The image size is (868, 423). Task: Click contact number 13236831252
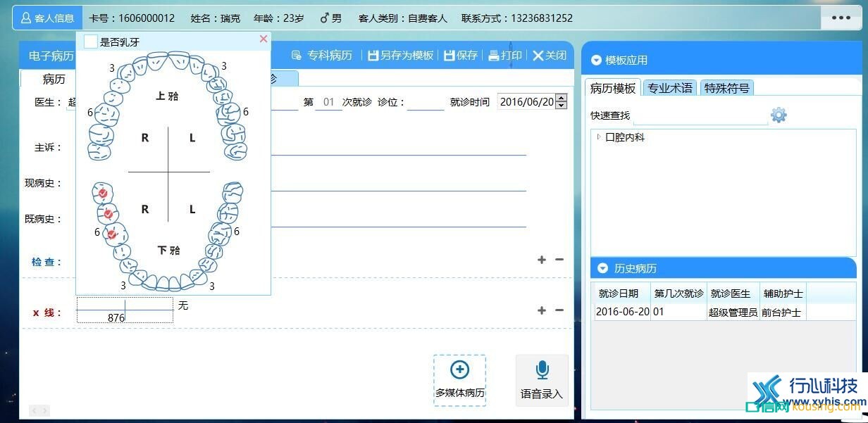coord(541,18)
